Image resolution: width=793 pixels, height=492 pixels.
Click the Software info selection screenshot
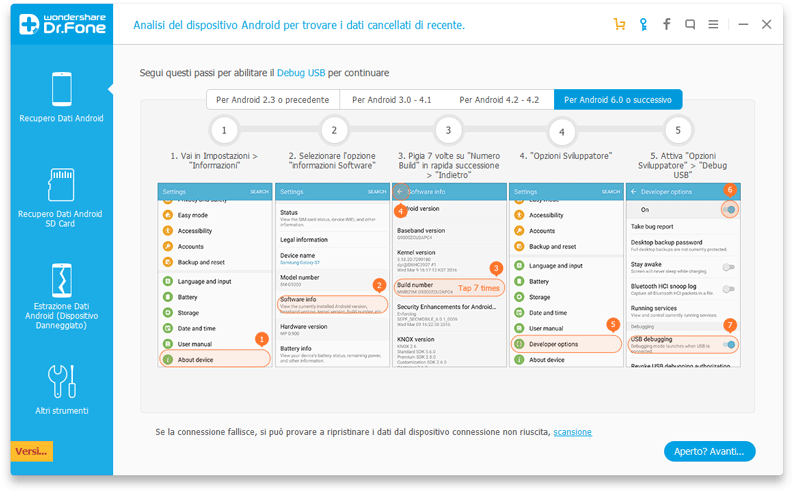point(332,275)
